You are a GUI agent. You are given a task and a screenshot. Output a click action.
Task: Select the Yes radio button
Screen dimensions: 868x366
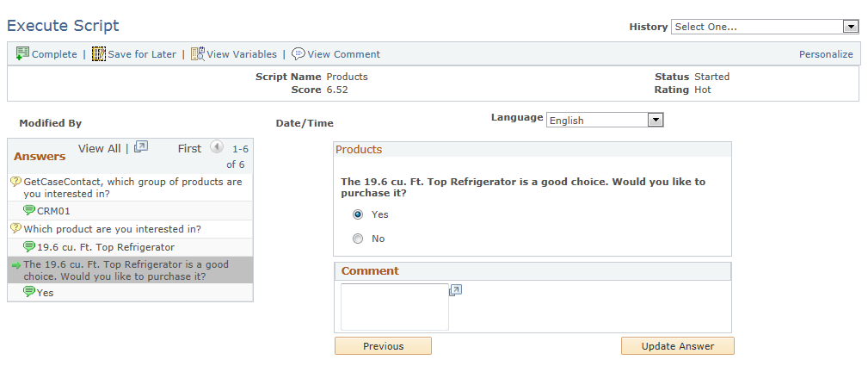pos(358,214)
